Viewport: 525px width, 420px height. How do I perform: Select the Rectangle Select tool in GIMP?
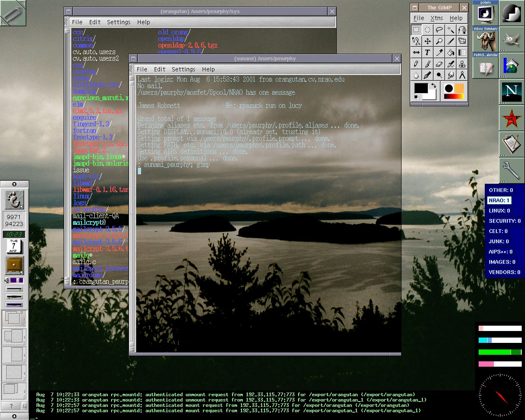pos(416,30)
